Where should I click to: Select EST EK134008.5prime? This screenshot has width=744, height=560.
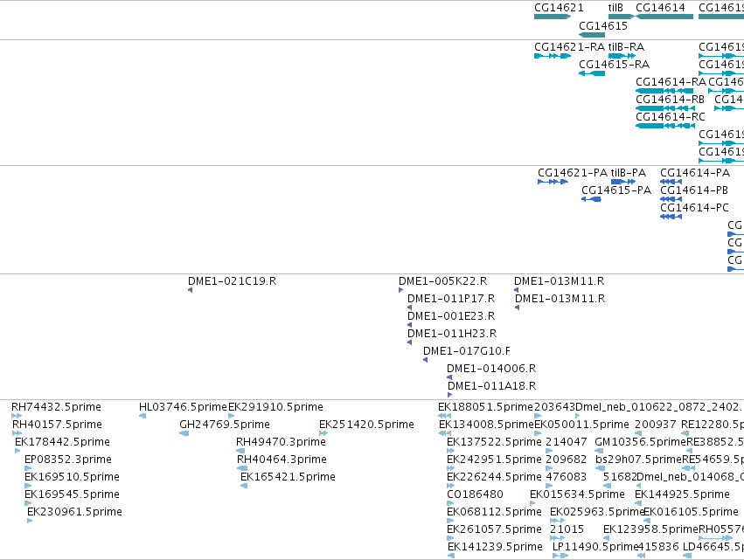click(x=445, y=433)
